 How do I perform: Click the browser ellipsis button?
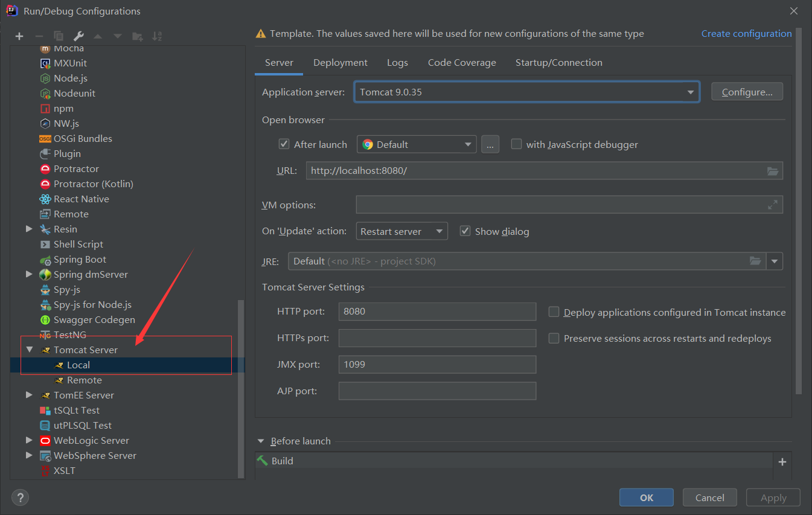(x=490, y=144)
